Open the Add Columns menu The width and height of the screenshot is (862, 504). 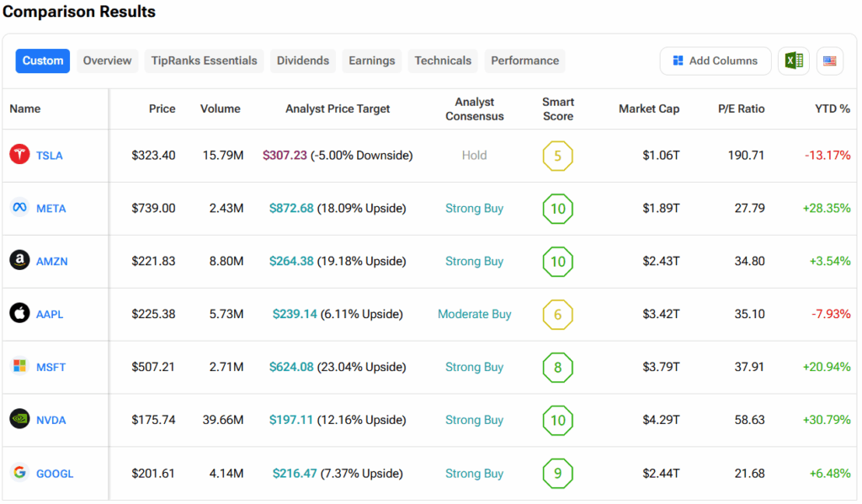[x=716, y=61]
